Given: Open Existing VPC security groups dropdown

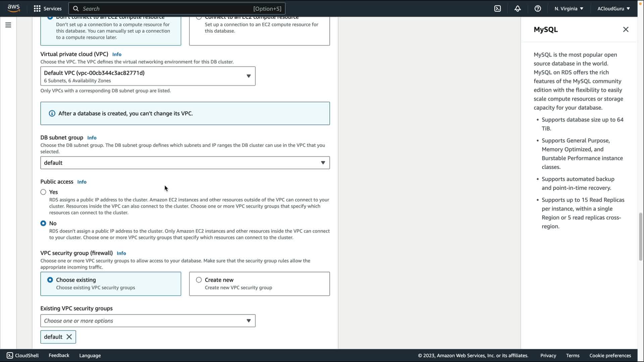Looking at the screenshot, I should pos(148,321).
